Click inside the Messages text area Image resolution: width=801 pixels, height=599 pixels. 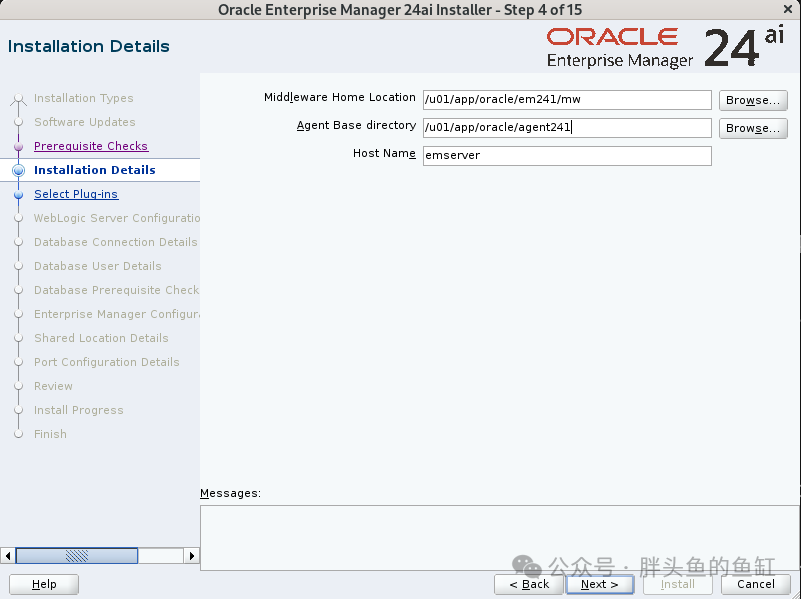[500, 538]
